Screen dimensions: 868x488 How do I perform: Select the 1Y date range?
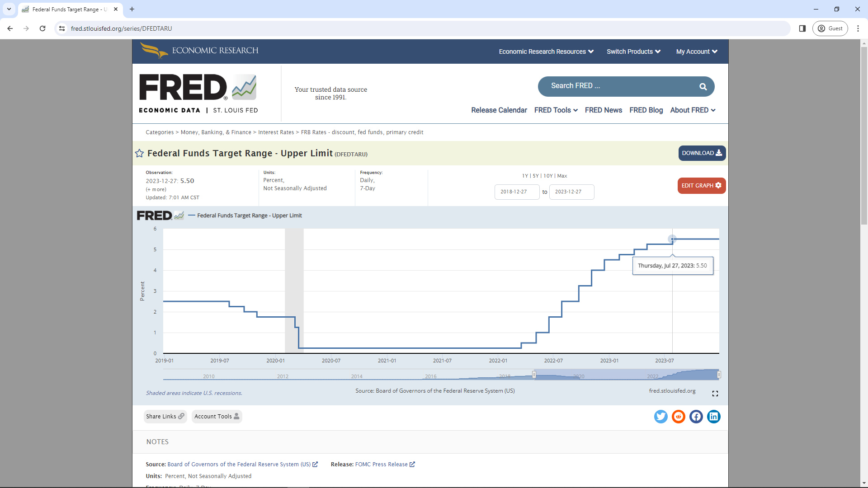pos(525,176)
